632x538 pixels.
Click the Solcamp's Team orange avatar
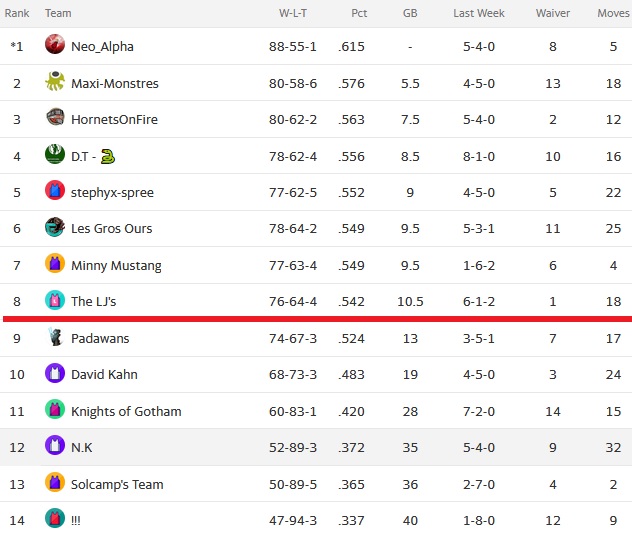click(55, 482)
